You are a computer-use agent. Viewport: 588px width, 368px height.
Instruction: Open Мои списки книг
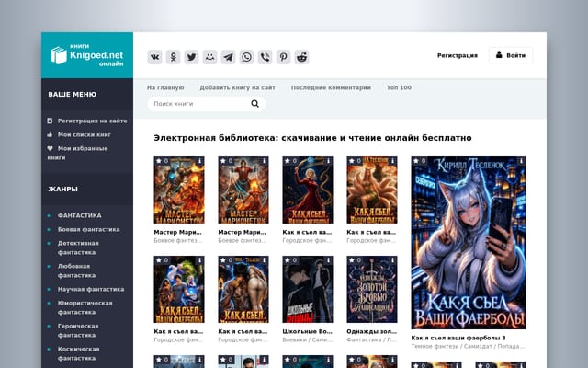[84, 134]
